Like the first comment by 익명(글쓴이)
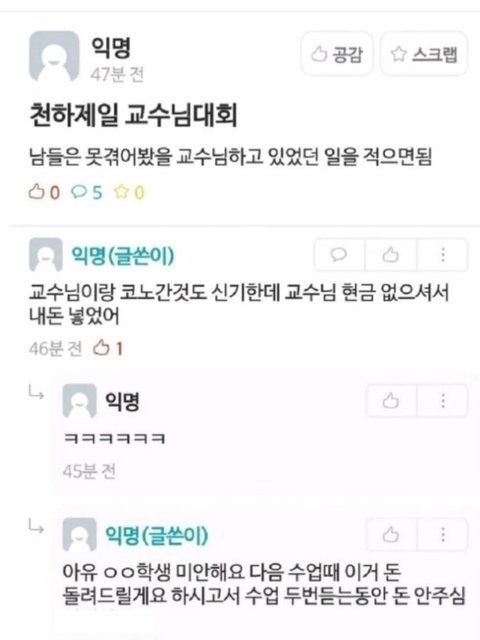 pos(391,255)
